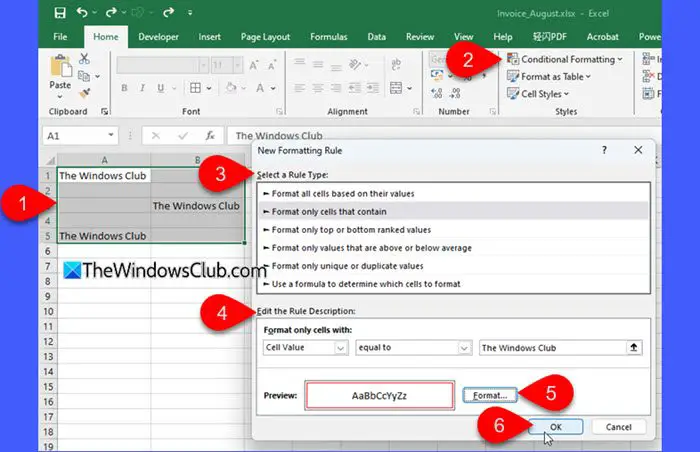Viewport: 700px width, 452px height.
Task: Toggle Underline formatting
Action: pos(160,88)
